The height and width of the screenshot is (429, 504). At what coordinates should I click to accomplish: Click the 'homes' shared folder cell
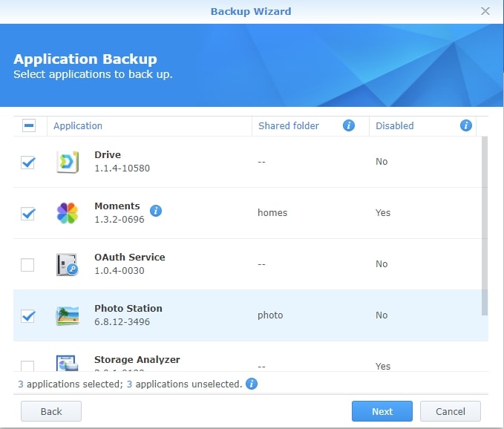click(x=272, y=213)
